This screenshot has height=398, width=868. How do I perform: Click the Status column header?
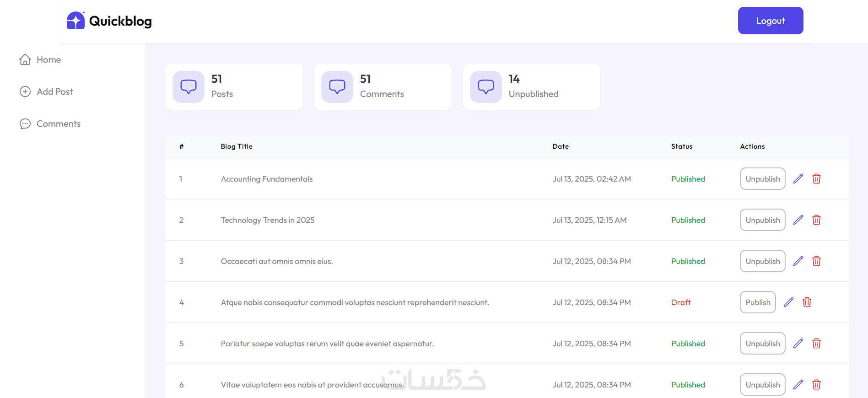point(682,146)
